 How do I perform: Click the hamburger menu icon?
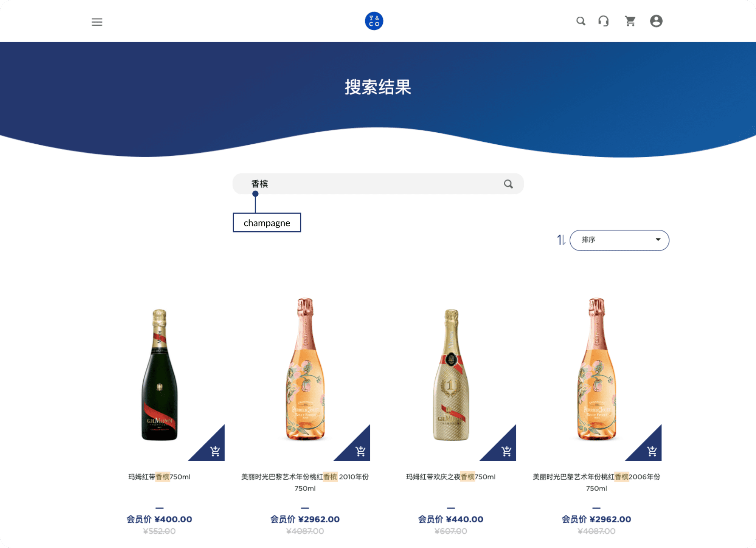point(97,22)
